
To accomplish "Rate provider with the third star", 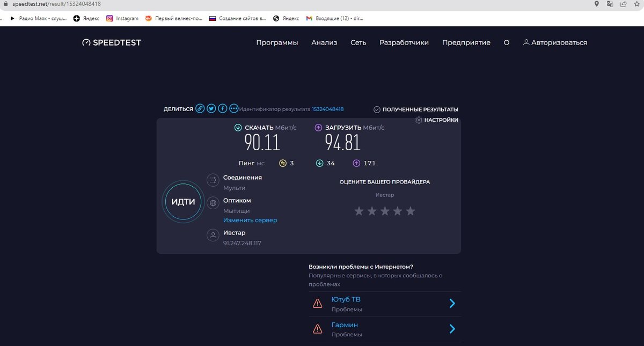I will 385,211.
